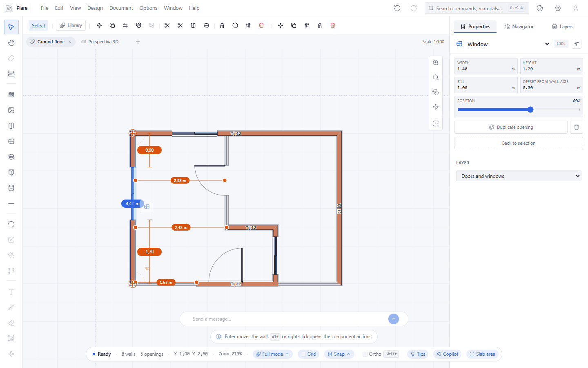Click zoom out magnifier on canvas
The width and height of the screenshot is (588, 368).
click(436, 77)
